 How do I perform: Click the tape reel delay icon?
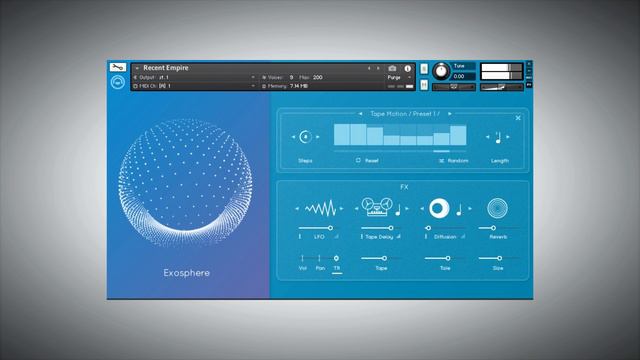(x=377, y=207)
